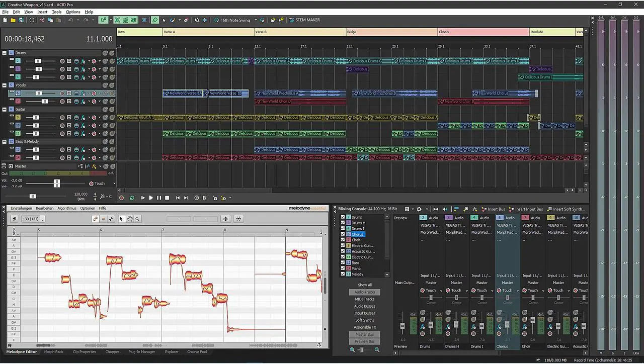The image size is (644, 364).
Task: Toggle Loop Playback in transport bar
Action: click(132, 198)
